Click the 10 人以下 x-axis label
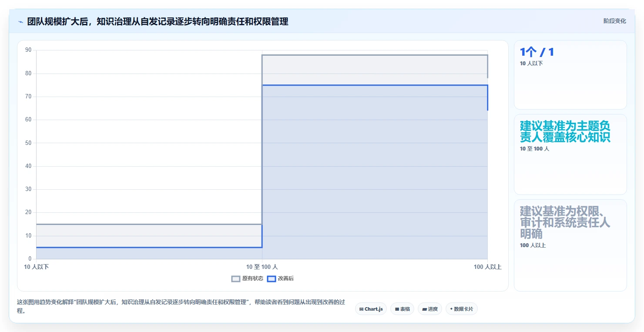The height and width of the screenshot is (332, 644). [x=37, y=267]
